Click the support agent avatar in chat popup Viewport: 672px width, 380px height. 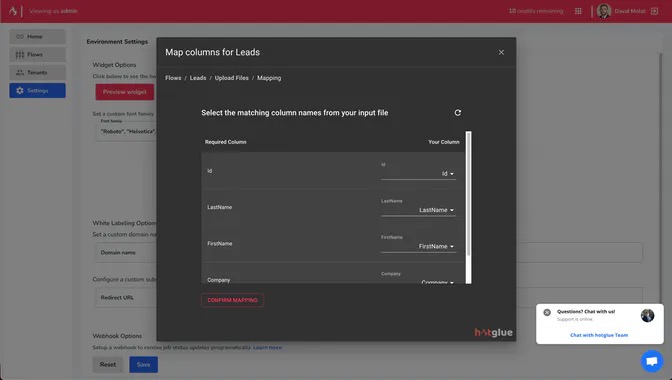click(x=647, y=315)
